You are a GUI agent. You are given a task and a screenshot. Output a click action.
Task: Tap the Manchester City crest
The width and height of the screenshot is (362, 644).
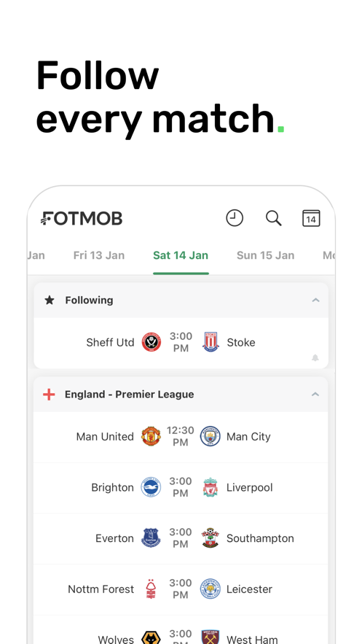point(210,436)
